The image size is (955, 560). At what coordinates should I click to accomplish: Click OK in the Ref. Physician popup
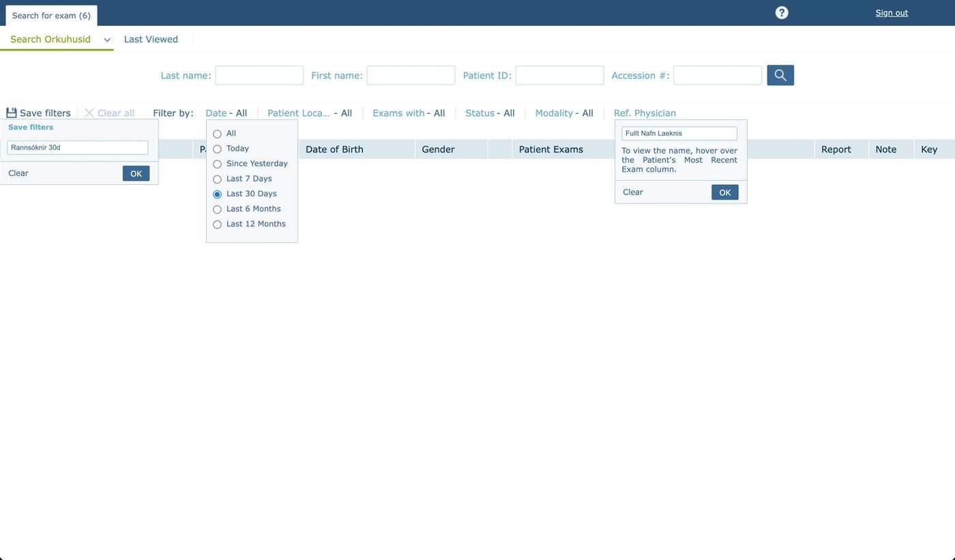724,192
